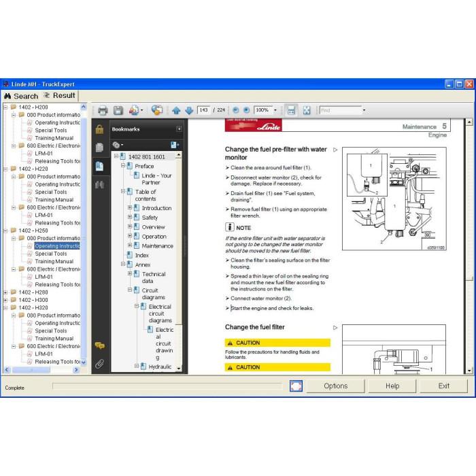
Task: Open the security lock panel
Action: pyautogui.click(x=99, y=129)
